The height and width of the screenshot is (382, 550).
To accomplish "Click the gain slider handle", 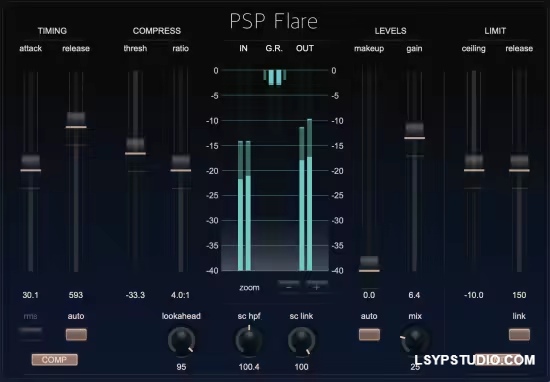I will click(x=414, y=131).
